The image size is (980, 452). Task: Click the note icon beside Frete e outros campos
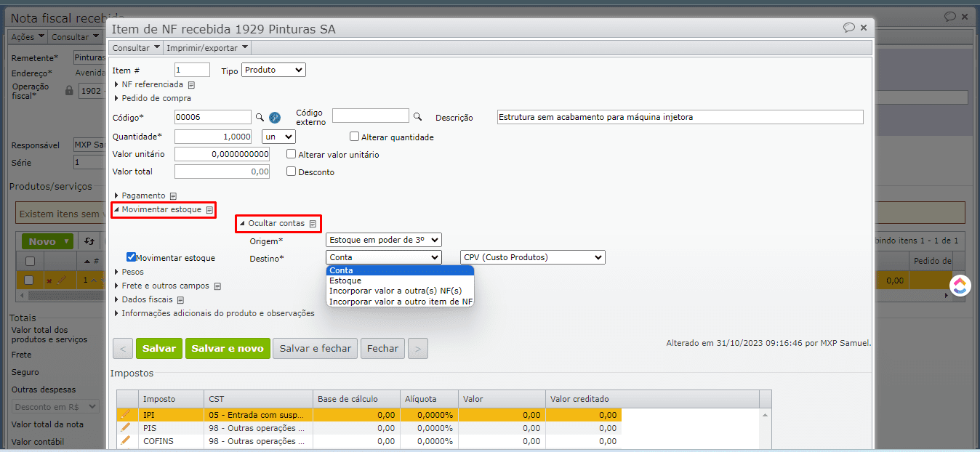coord(217,286)
